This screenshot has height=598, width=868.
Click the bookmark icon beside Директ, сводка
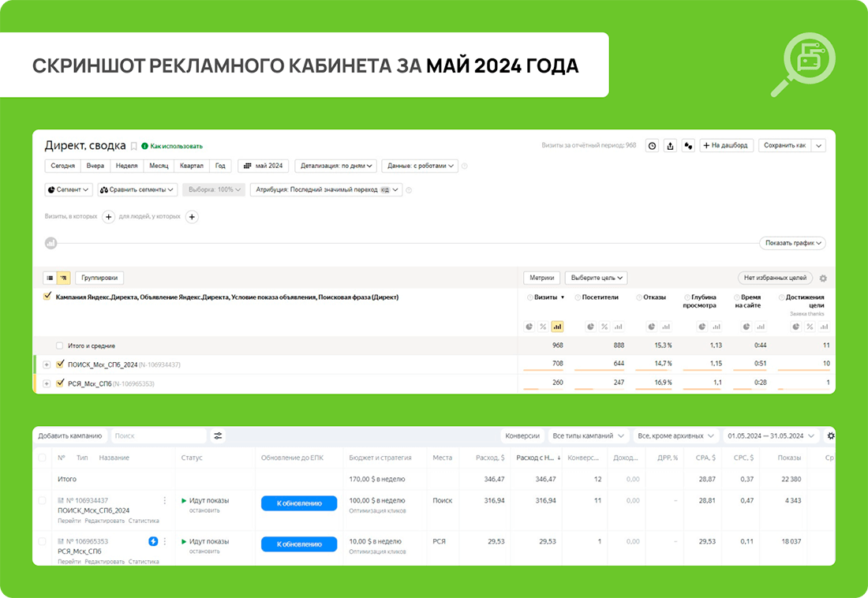point(133,146)
